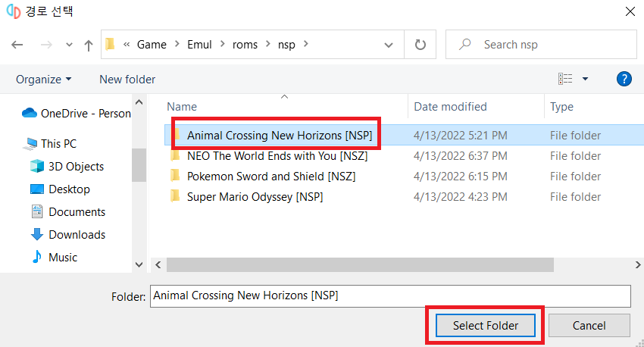The height and width of the screenshot is (347, 644).
Task: Refresh the nsp folder view
Action: click(x=420, y=45)
